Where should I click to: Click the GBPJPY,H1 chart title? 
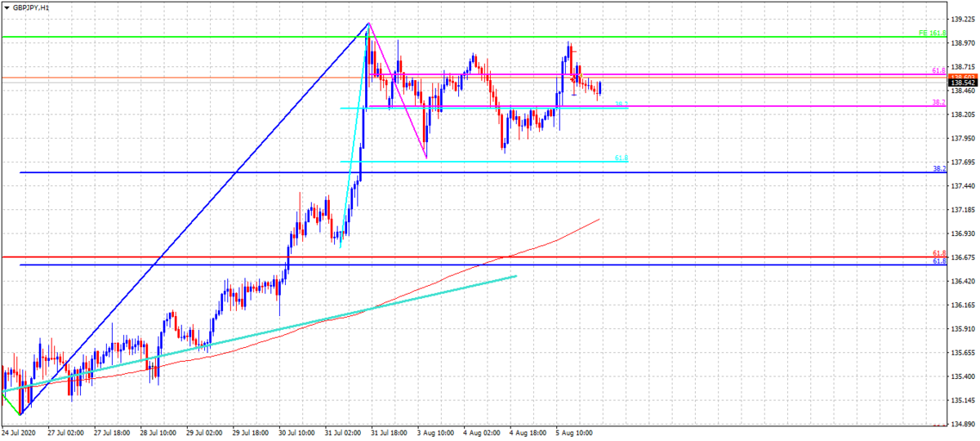(31, 7)
